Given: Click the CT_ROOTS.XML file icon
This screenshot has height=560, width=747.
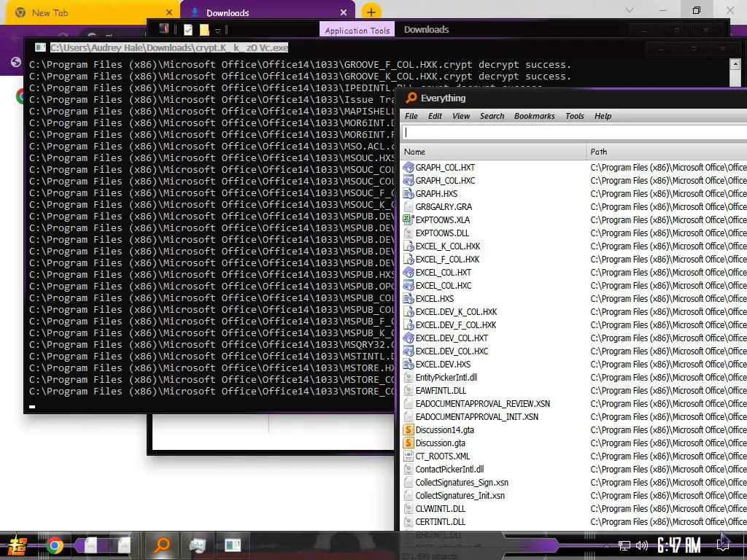Looking at the screenshot, I should (409, 456).
